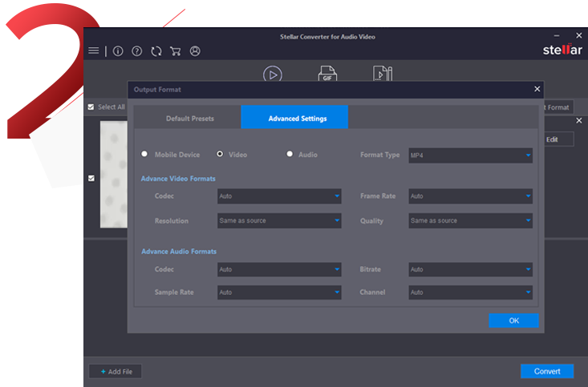Image resolution: width=588 pixels, height=387 pixels.
Task: Select the video play converter icon
Action: click(273, 74)
